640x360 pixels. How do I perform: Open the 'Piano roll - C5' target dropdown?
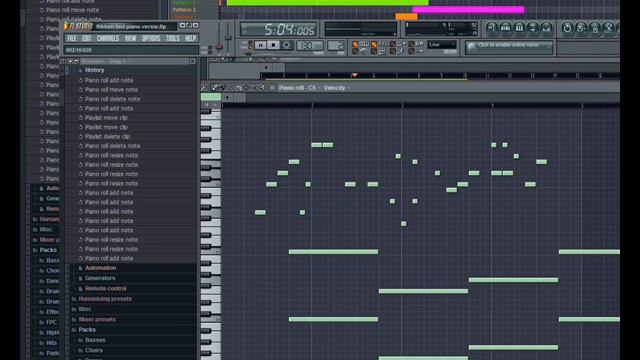pyautogui.click(x=299, y=88)
